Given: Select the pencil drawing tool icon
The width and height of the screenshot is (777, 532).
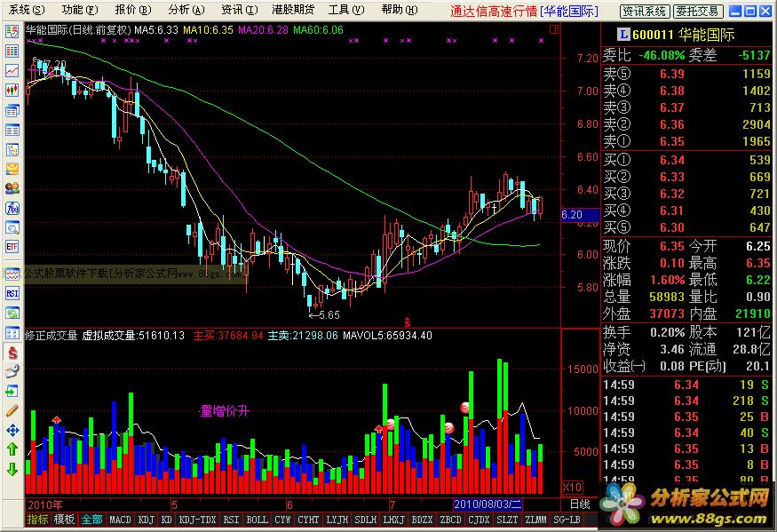Looking at the screenshot, I should pyautogui.click(x=12, y=410).
